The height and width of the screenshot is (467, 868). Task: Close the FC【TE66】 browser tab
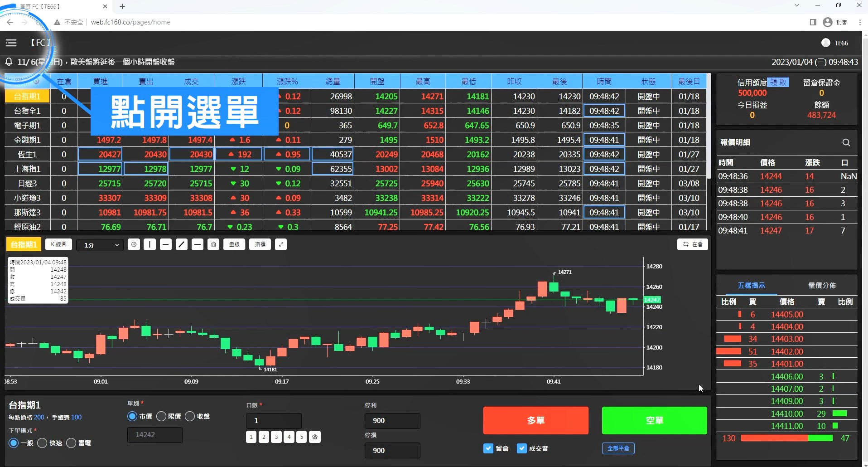(x=105, y=6)
